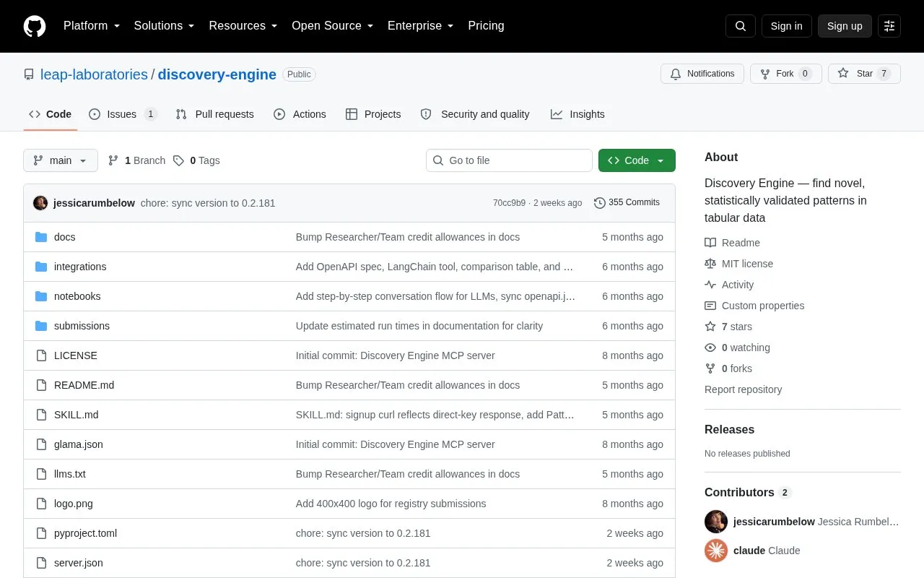The width and height of the screenshot is (924, 578).
Task: Click the Sign in button
Action: [x=786, y=26]
